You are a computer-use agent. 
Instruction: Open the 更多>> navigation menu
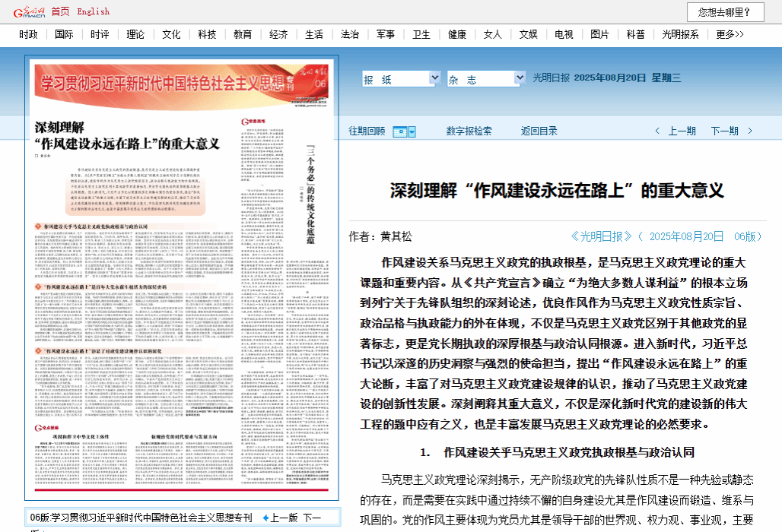pos(730,34)
